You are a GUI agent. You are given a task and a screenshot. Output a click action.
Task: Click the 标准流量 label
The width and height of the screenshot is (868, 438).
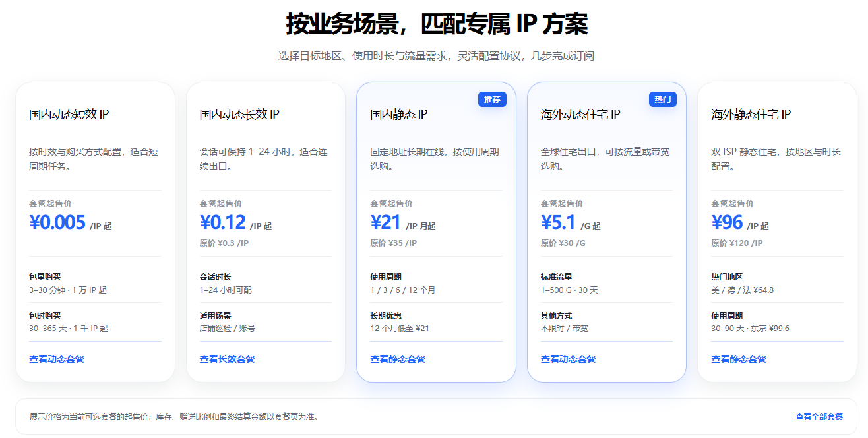tap(557, 277)
